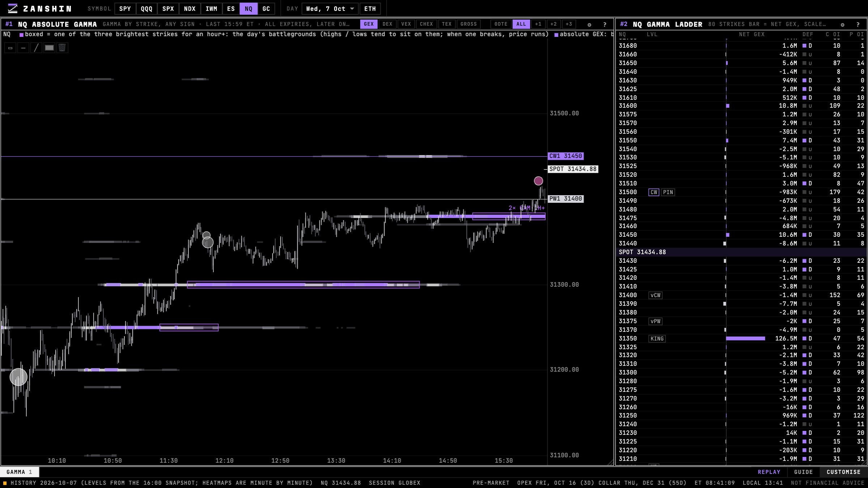Screen dimensions: 868x488
Task: Switch symbol to QQQ
Action: [146, 9]
